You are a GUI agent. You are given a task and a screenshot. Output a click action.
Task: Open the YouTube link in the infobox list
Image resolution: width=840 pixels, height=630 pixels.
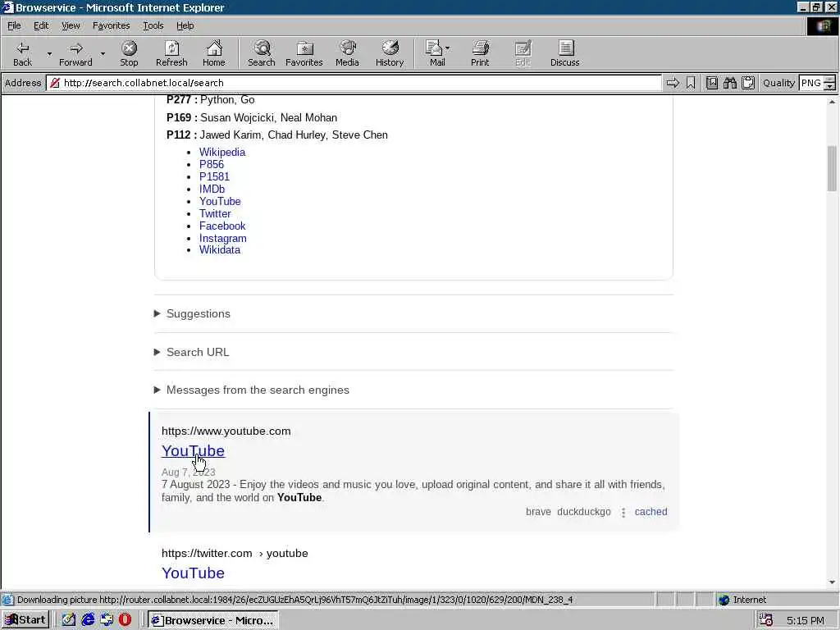[x=220, y=202]
